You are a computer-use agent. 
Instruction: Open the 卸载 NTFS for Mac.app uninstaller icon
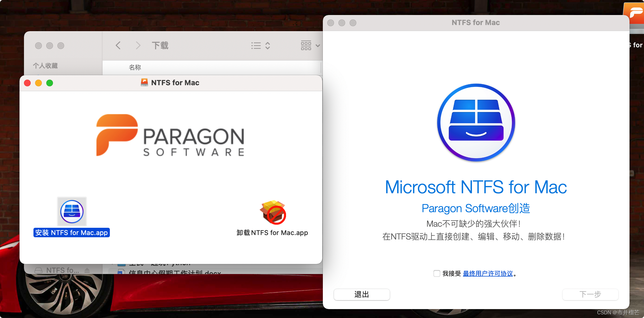(x=273, y=212)
